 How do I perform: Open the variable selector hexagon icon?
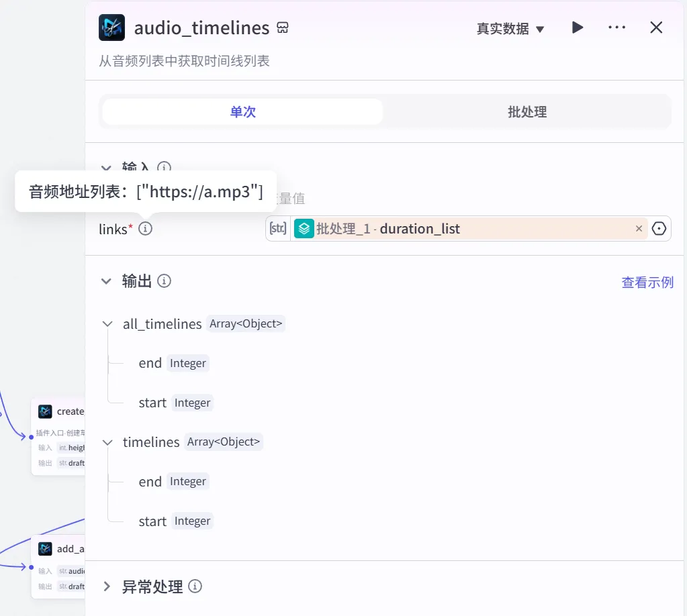pyautogui.click(x=659, y=229)
